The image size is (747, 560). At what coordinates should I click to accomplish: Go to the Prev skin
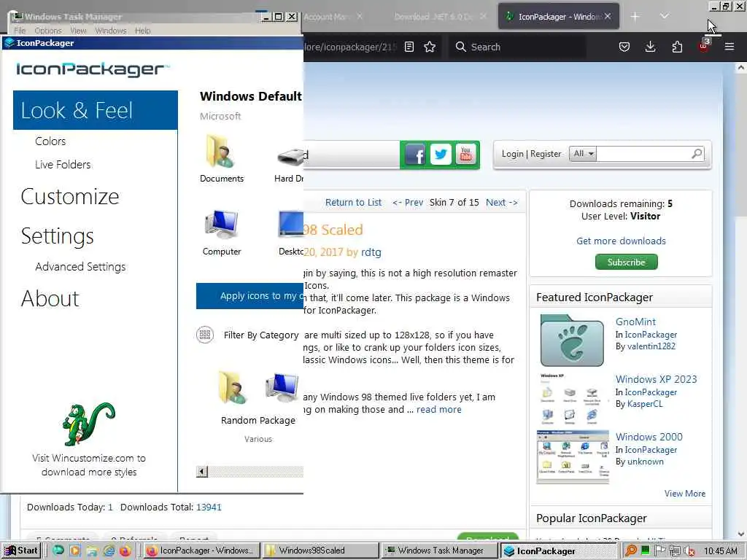(x=408, y=203)
